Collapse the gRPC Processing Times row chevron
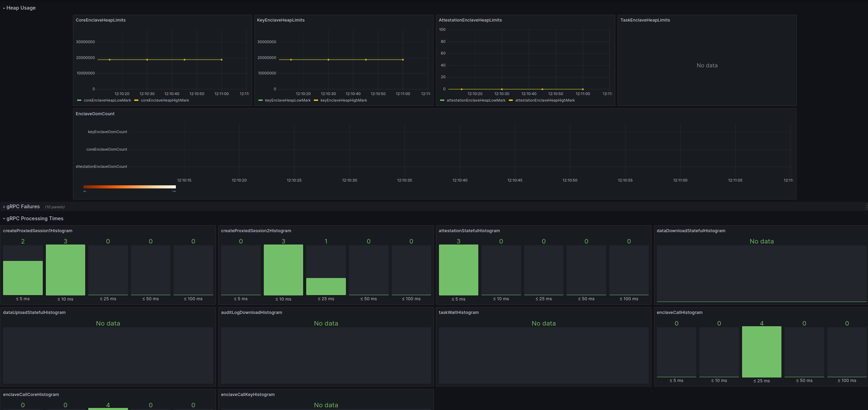This screenshot has height=410, width=868. coord(4,219)
